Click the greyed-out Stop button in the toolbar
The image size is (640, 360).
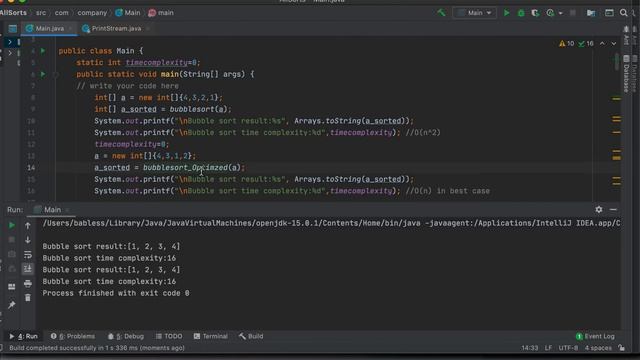[x=573, y=13]
